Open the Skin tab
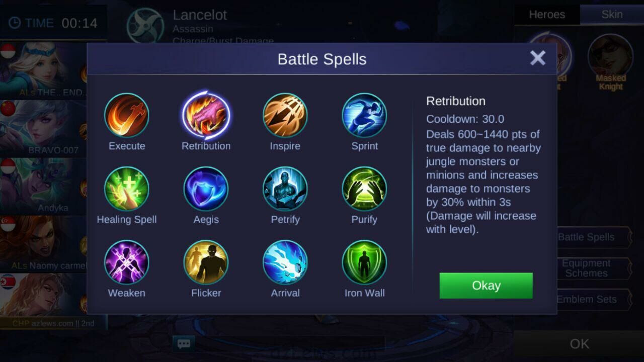The width and height of the screenshot is (644, 362). (612, 15)
